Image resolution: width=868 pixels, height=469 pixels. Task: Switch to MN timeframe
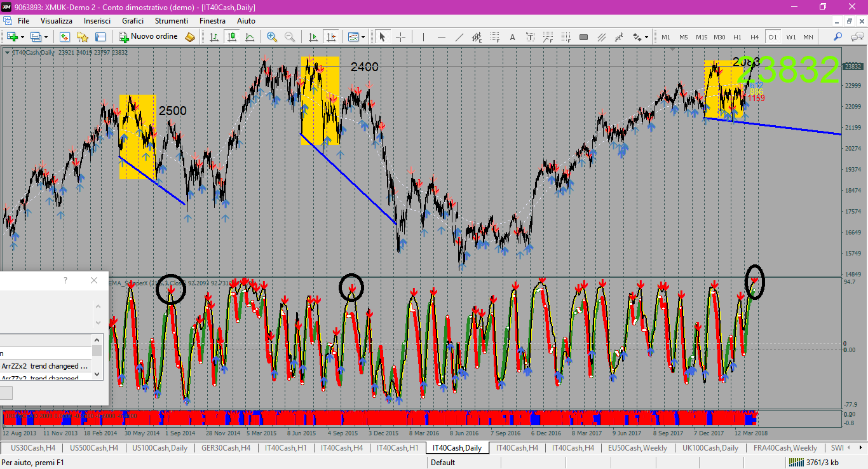click(808, 37)
